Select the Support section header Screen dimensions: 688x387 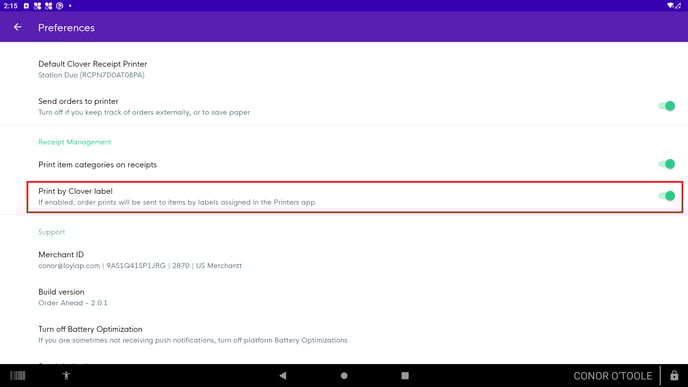[x=51, y=232]
